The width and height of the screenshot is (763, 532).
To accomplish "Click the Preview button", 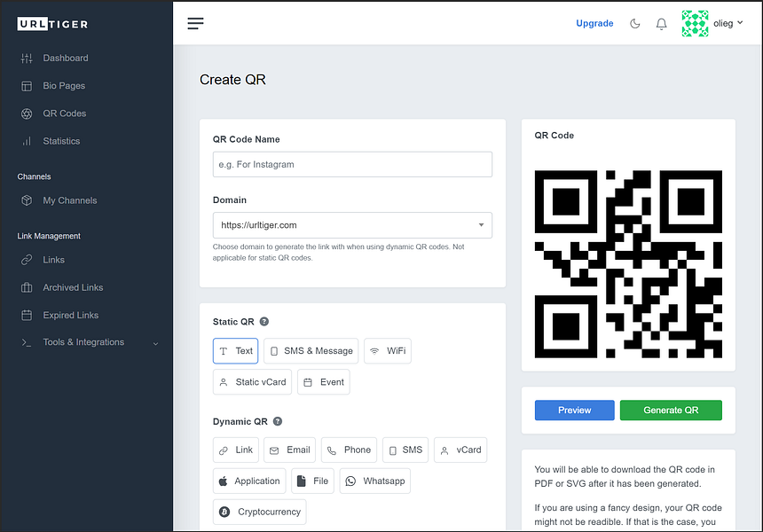I will point(575,410).
